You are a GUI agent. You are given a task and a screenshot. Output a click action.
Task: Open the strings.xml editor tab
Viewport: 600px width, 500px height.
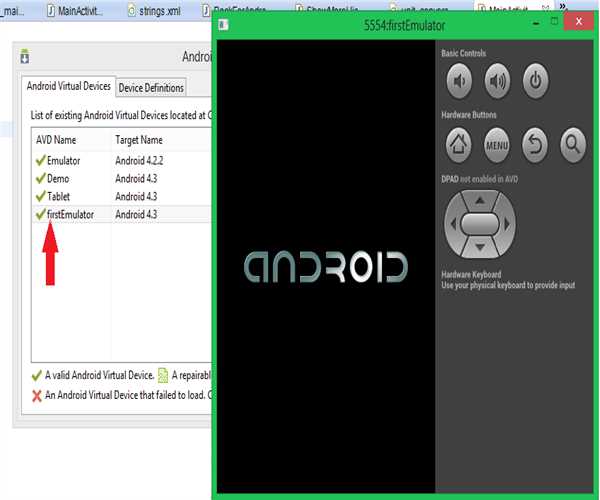158,11
